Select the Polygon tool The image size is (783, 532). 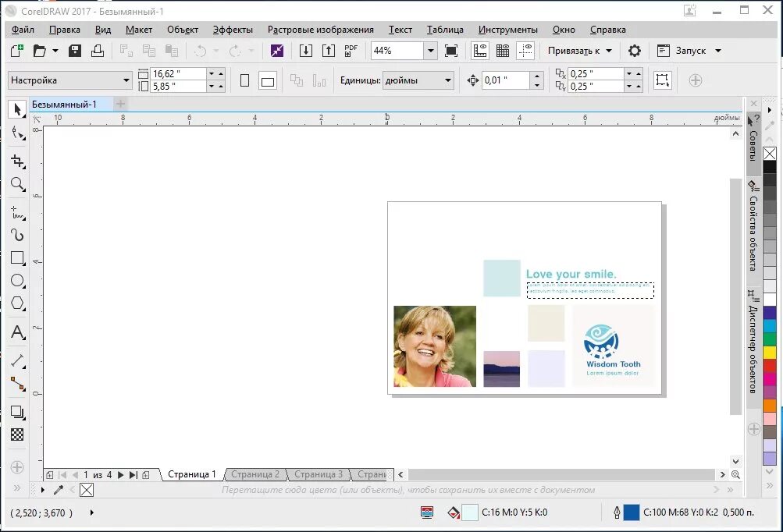17,303
